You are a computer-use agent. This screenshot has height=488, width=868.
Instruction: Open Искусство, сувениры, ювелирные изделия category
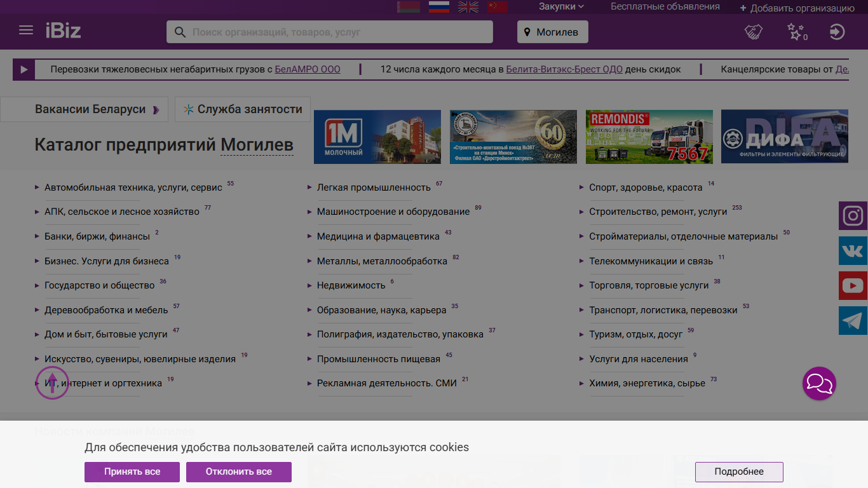coord(140,359)
